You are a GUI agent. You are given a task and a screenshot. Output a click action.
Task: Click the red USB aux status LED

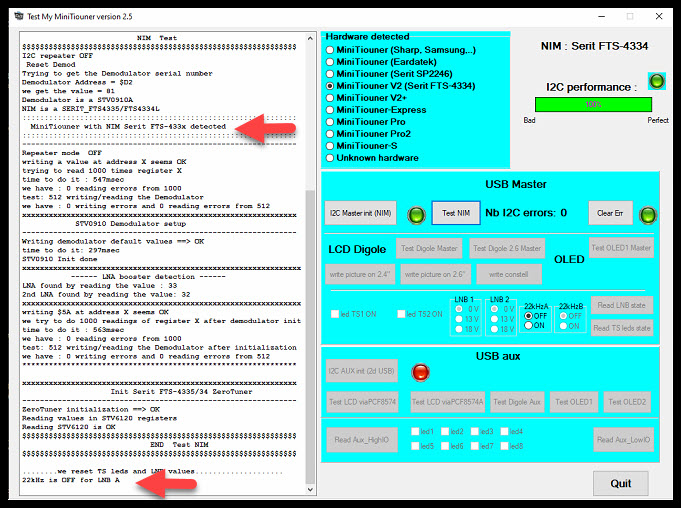click(420, 372)
